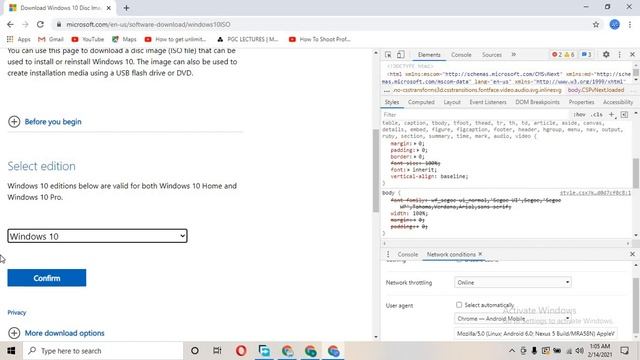
Task: Select the DOM Breakpoints pane tab
Action: pyautogui.click(x=537, y=102)
